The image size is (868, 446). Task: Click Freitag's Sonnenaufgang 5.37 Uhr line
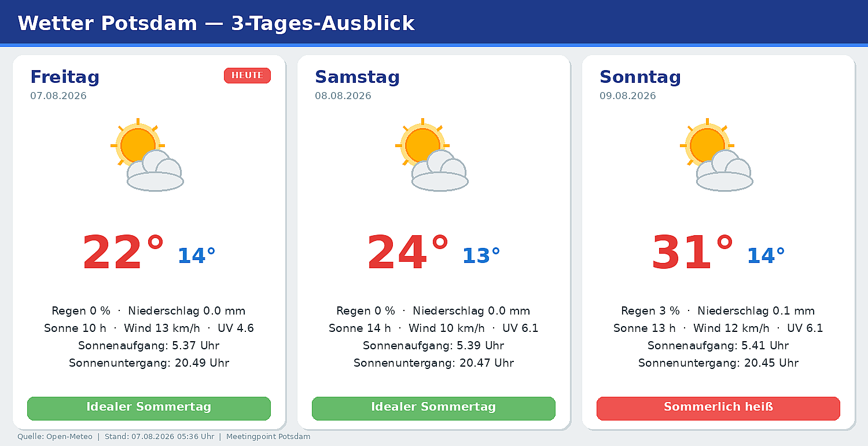coord(149,346)
